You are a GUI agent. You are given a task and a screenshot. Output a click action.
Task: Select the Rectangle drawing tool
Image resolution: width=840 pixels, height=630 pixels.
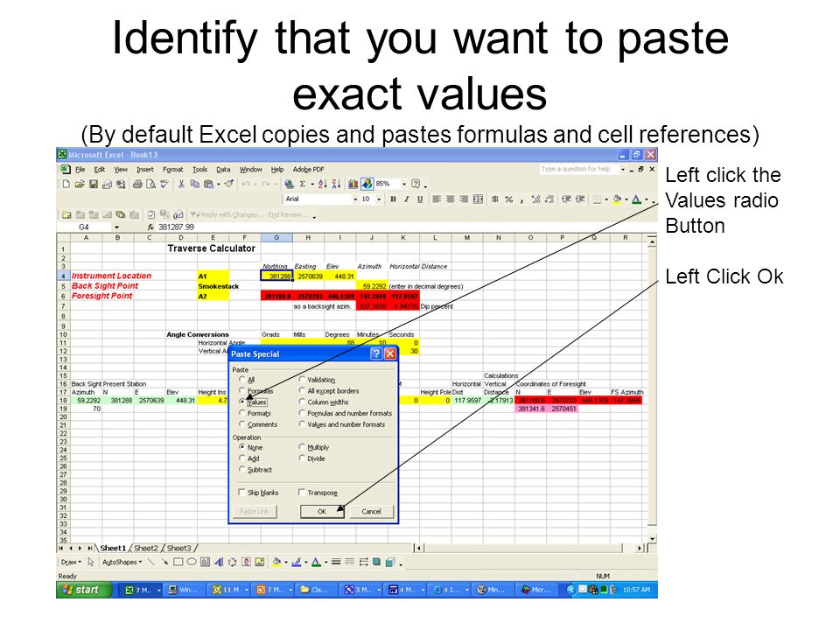click(x=178, y=562)
